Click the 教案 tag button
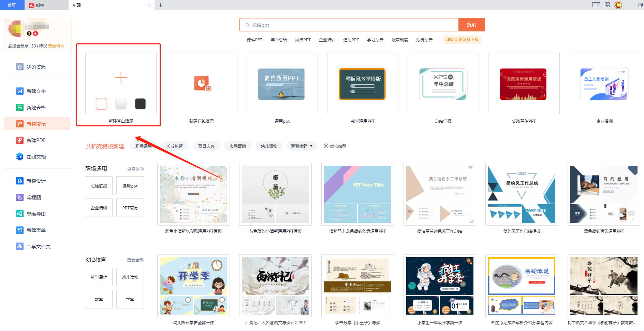The height and width of the screenshot is (331, 644). pyautogui.click(x=99, y=299)
